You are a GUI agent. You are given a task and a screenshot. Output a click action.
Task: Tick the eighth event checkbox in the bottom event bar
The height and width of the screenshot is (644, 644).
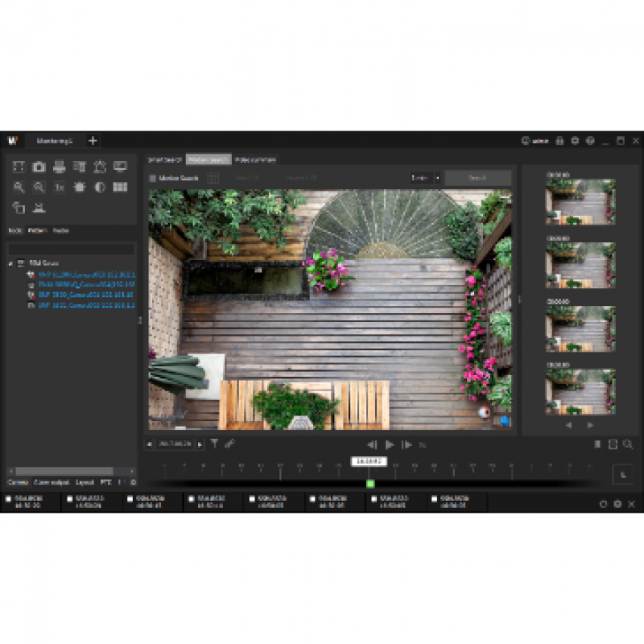[434, 499]
